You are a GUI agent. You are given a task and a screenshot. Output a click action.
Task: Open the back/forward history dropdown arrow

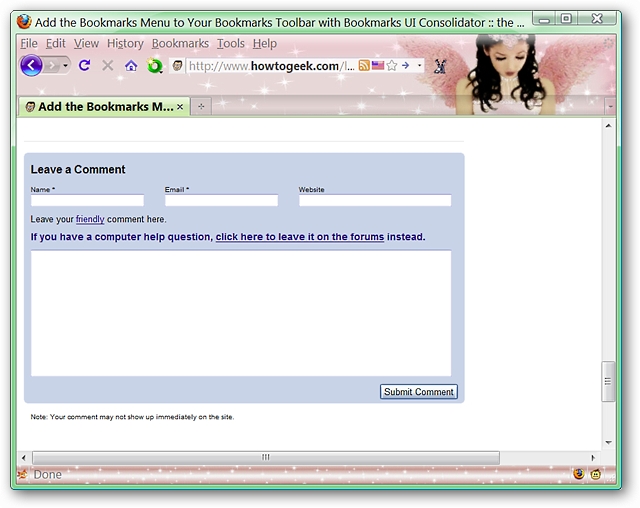(65, 65)
